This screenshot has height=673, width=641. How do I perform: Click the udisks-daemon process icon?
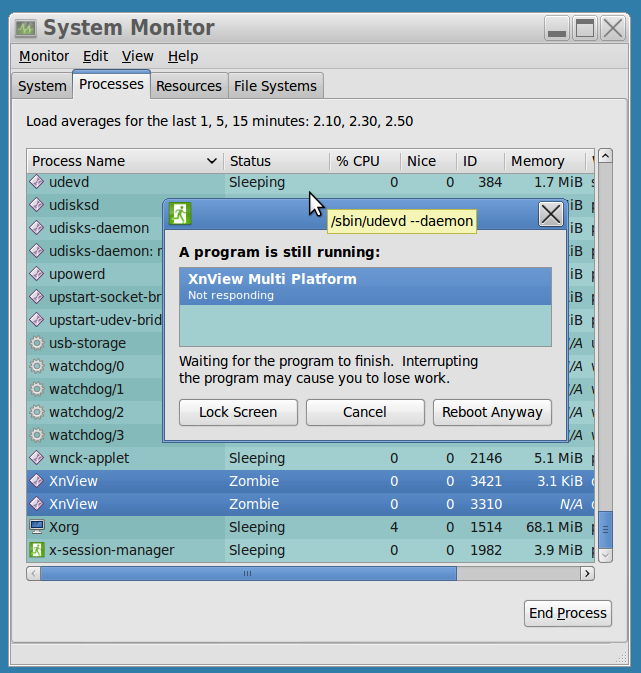coord(36,228)
